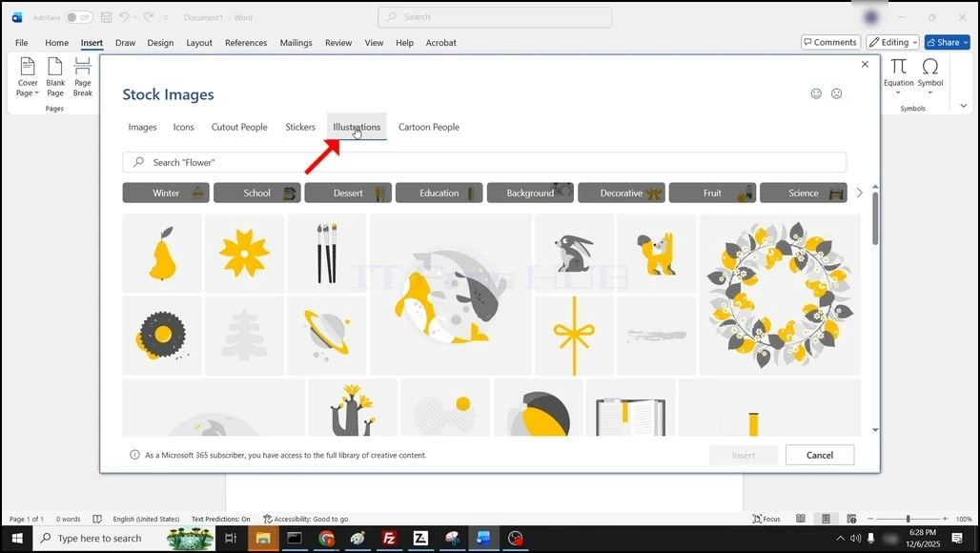Switch to the Images tab

(x=142, y=127)
